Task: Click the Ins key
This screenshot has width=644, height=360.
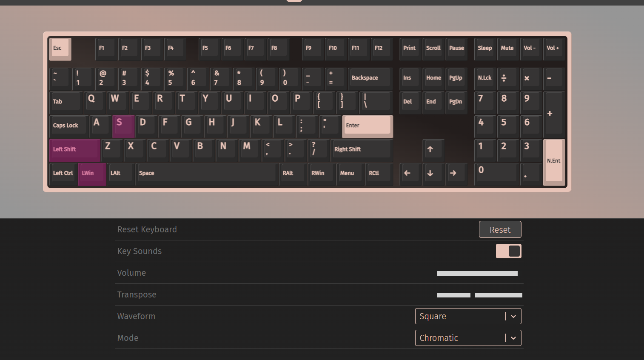Action: click(x=410, y=79)
